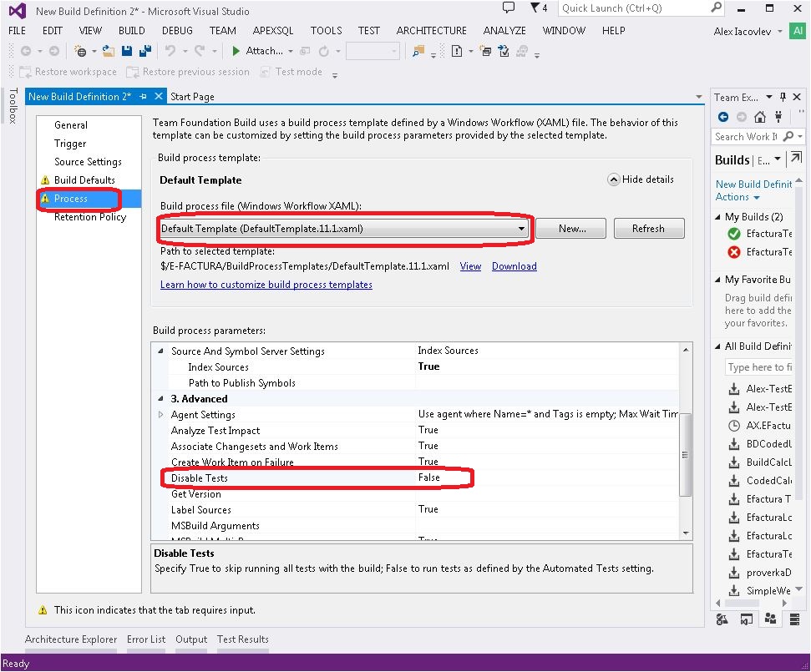
Task: Open the BDCodedU build definition
Action: [x=759, y=444]
